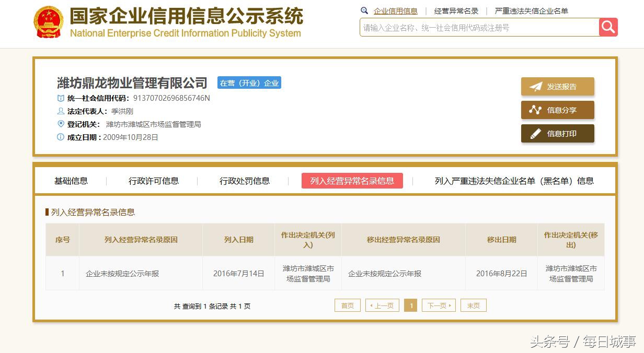Click the 在营（开业）企业 status badge
644x353 pixels.
click(249, 82)
